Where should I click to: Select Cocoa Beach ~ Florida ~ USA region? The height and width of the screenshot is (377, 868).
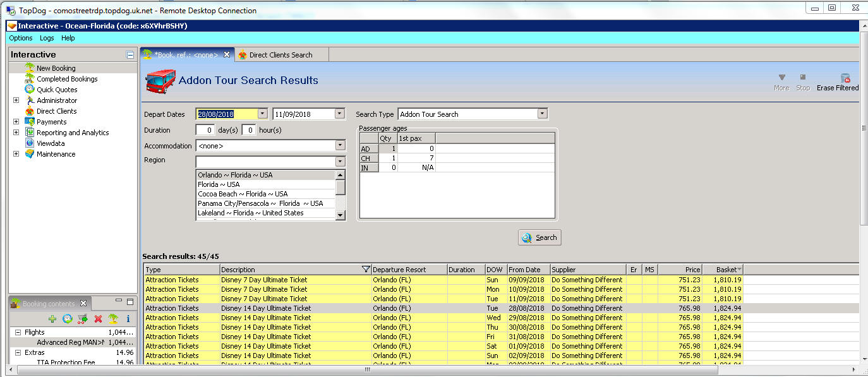pos(243,194)
